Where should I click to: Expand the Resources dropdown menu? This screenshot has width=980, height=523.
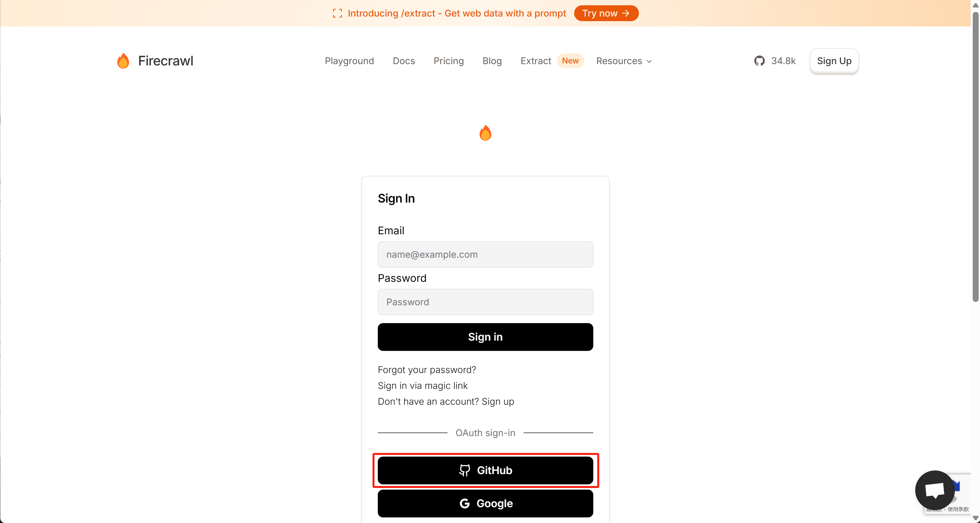pos(624,61)
